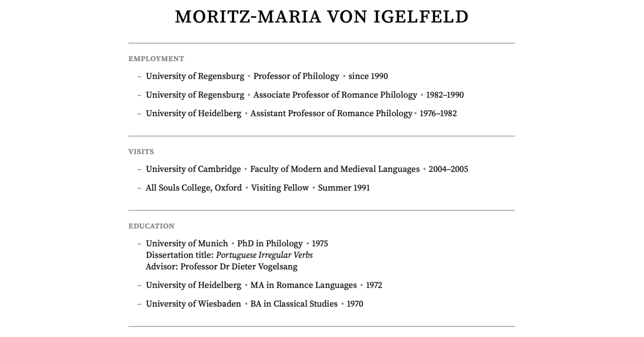Click Faculty of Modern and Medieval Languages
Viewport: 644px width, 337px height.
click(335, 170)
